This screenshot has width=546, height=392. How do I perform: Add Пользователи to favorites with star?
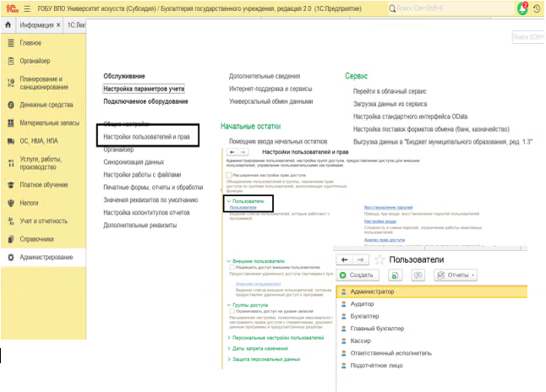pyautogui.click(x=379, y=259)
